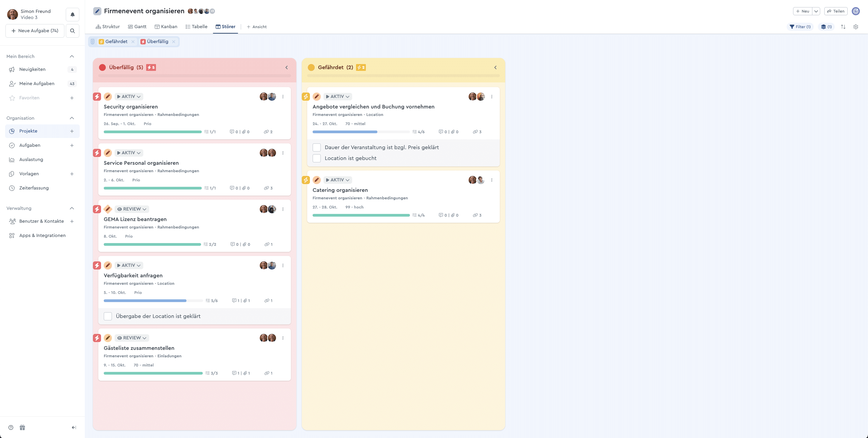This screenshot has height=438, width=868.
Task: Switch to the Struktur view
Action: (107, 26)
